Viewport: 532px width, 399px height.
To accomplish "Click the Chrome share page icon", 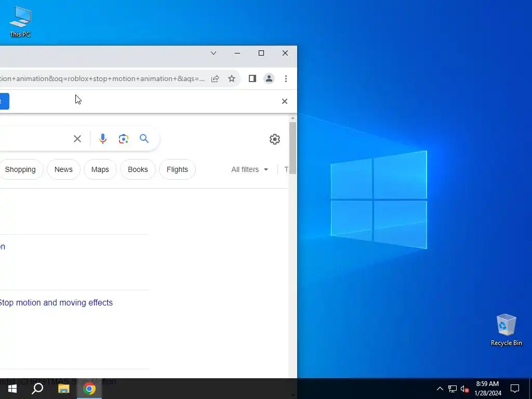I will (215, 79).
